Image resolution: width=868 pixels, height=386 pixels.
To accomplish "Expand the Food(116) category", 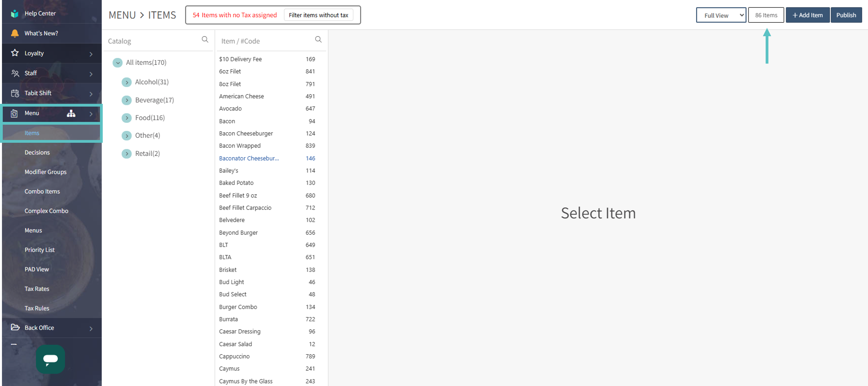I will click(x=127, y=118).
